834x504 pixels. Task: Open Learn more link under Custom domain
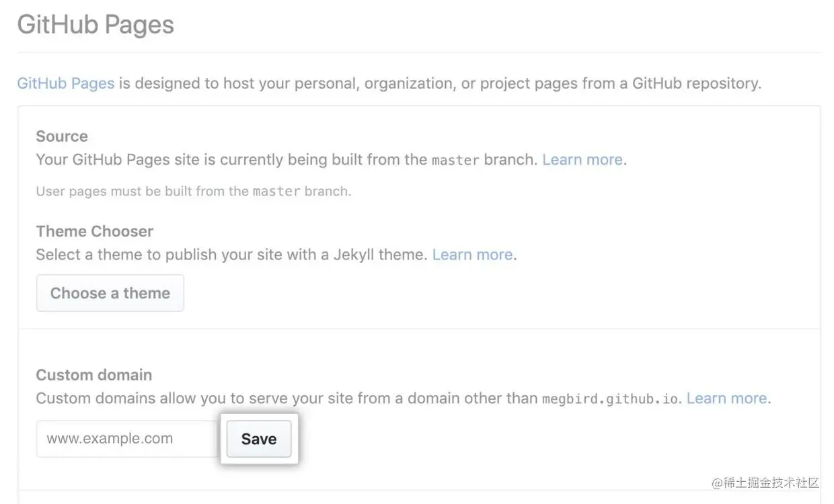(x=726, y=398)
